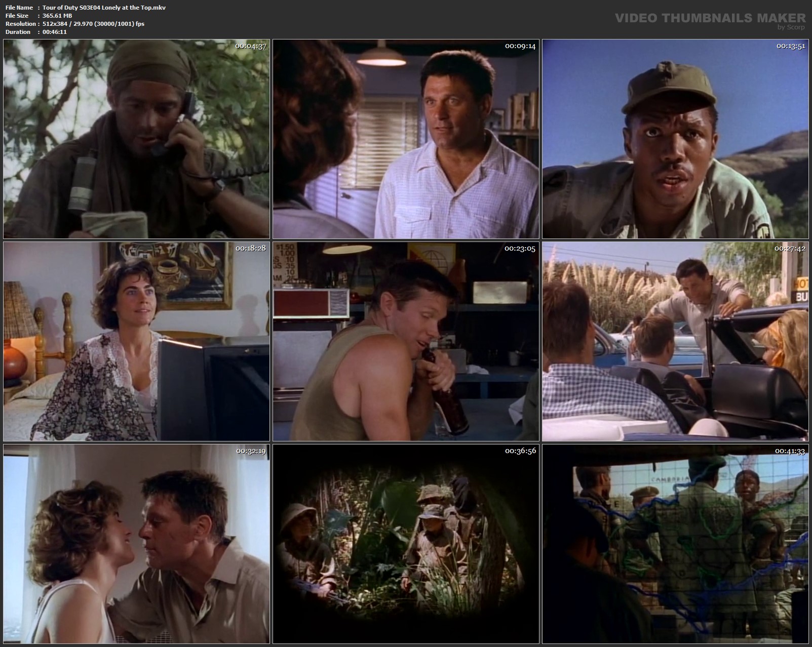Select the thumbnail at 00:27:42
Viewport: 812px width, 647px height.
coord(675,342)
